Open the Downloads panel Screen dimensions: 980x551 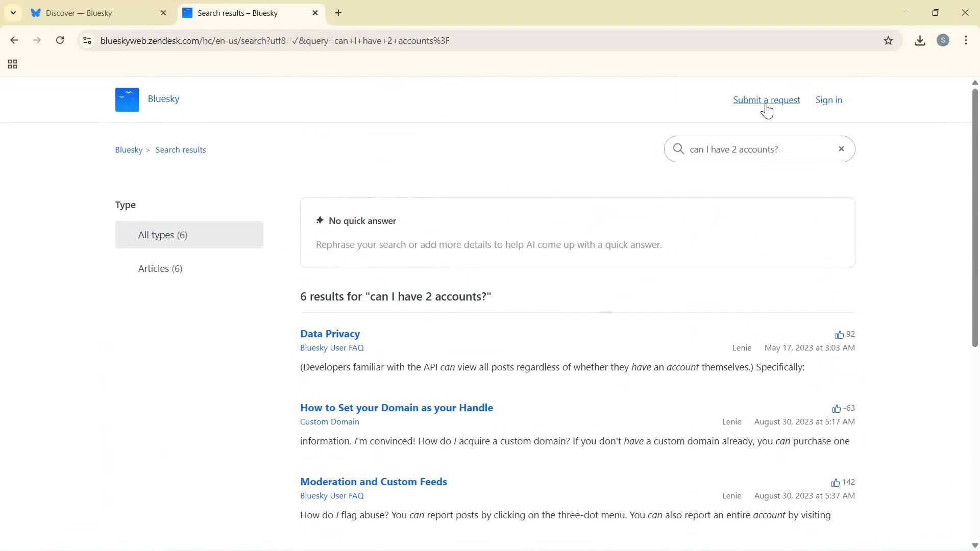pyautogui.click(x=919, y=40)
